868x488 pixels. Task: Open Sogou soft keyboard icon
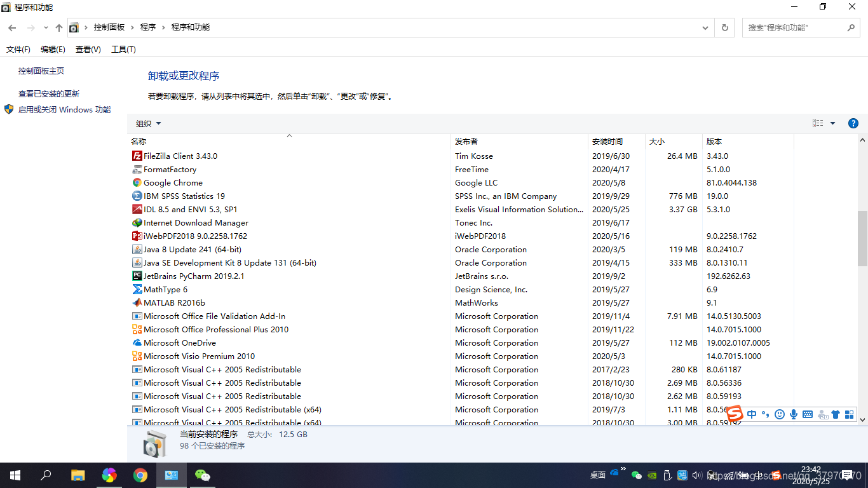[x=808, y=414]
